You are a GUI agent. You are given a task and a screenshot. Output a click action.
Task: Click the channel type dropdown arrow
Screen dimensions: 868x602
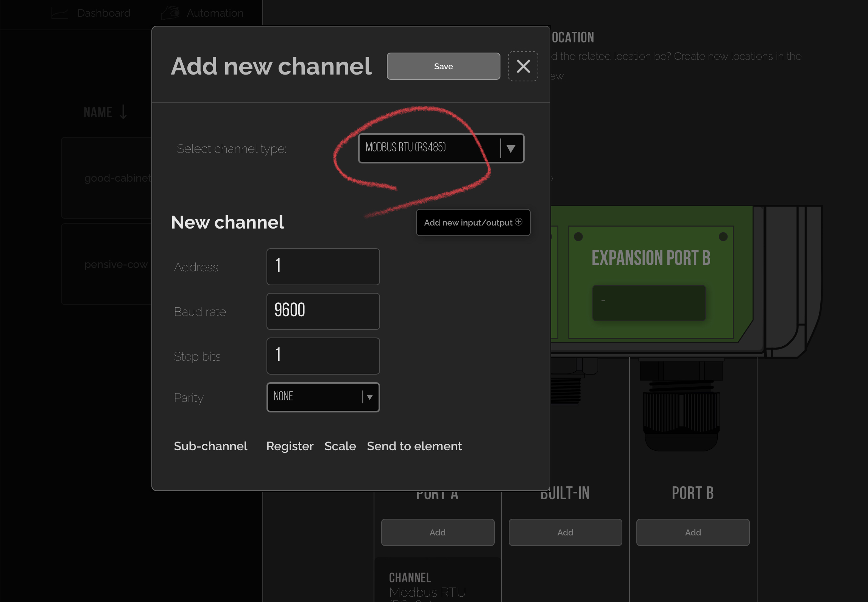511,148
